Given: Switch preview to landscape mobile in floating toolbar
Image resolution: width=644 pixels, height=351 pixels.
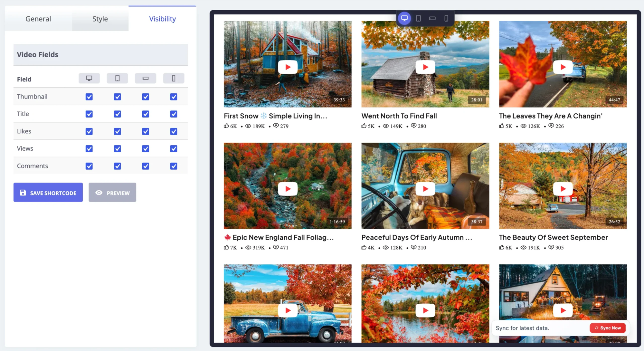Looking at the screenshot, I should [x=432, y=18].
